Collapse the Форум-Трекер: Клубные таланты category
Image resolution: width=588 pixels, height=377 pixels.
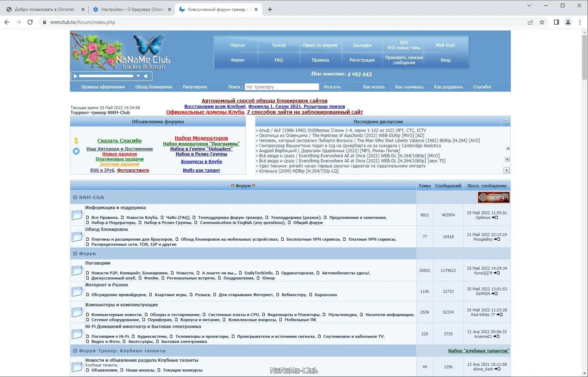pyautogui.click(x=75, y=351)
